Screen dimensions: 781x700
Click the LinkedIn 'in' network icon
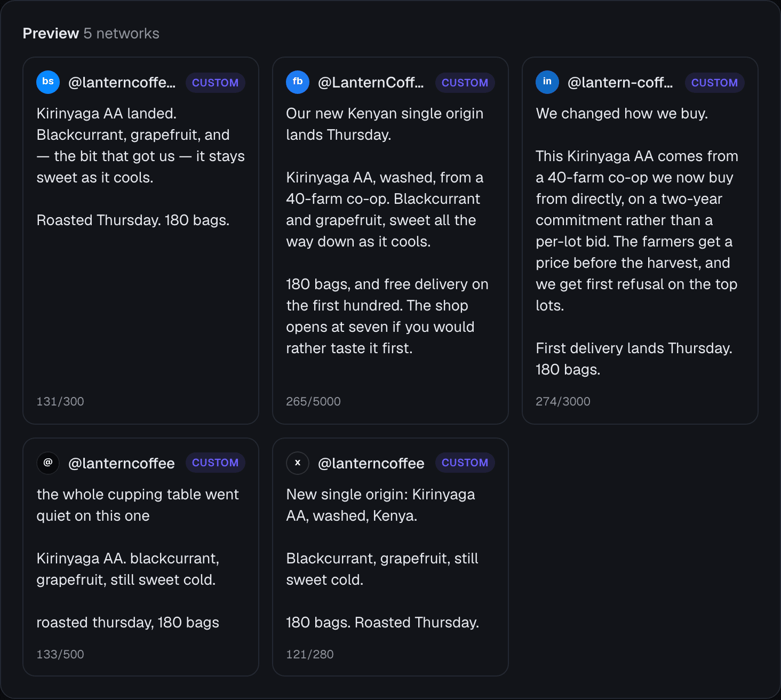[547, 82]
